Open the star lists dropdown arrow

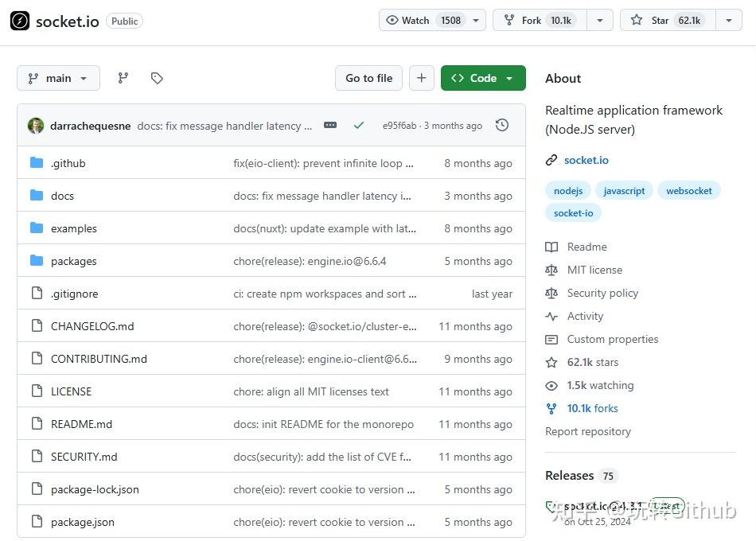[728, 21]
